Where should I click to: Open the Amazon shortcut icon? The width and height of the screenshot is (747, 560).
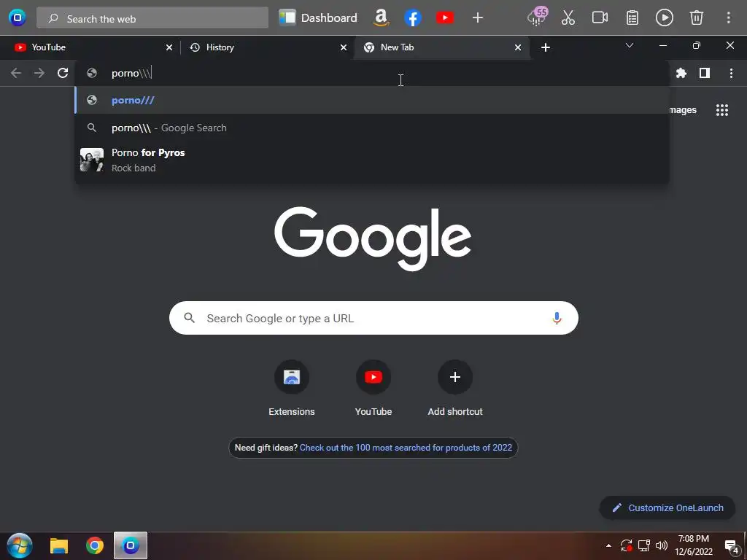(381, 18)
